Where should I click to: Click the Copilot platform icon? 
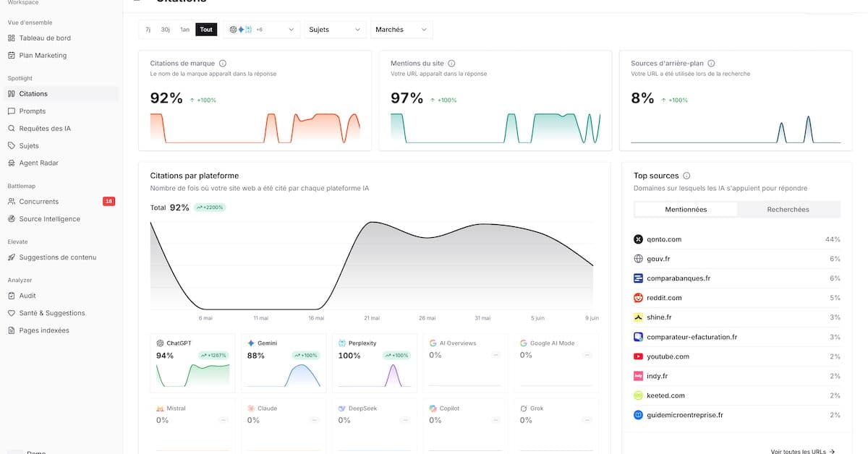[x=433, y=408]
